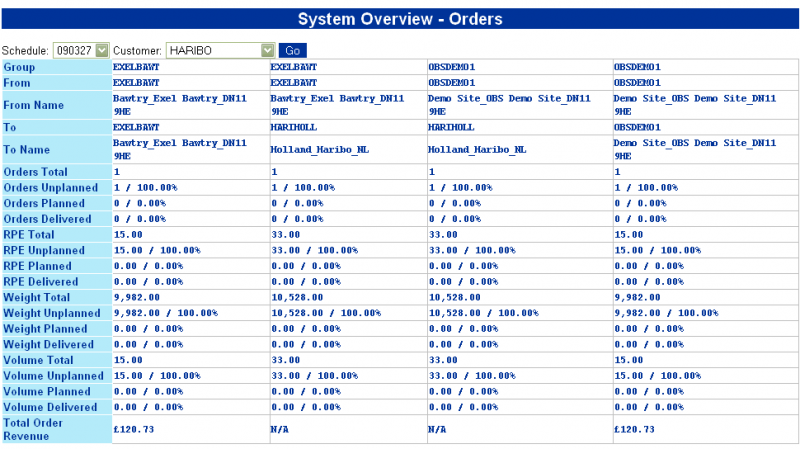Click the Group row label
The height and width of the screenshot is (449, 800).
tap(19, 67)
